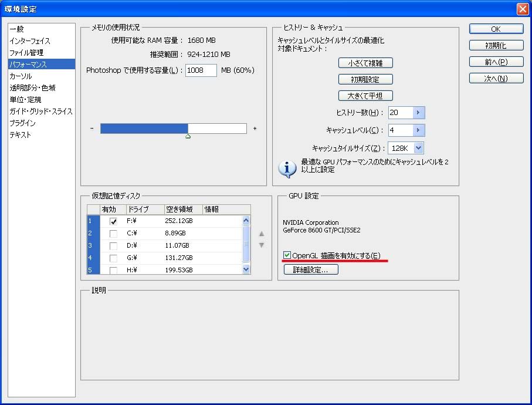The height and width of the screenshot is (405, 532).
Task: Click the 初期設定 cache optimization button
Action: click(365, 79)
